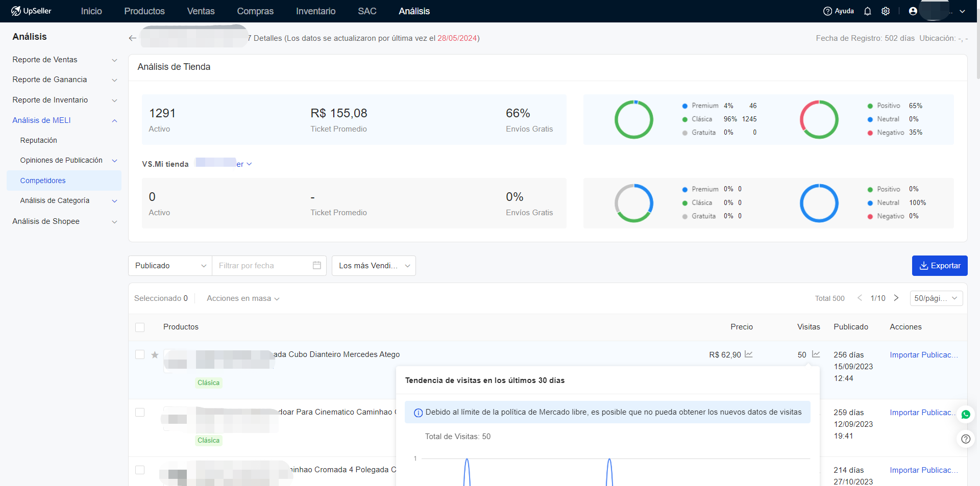Import publication for 214 días row
The image size is (980, 486).
[x=924, y=470]
